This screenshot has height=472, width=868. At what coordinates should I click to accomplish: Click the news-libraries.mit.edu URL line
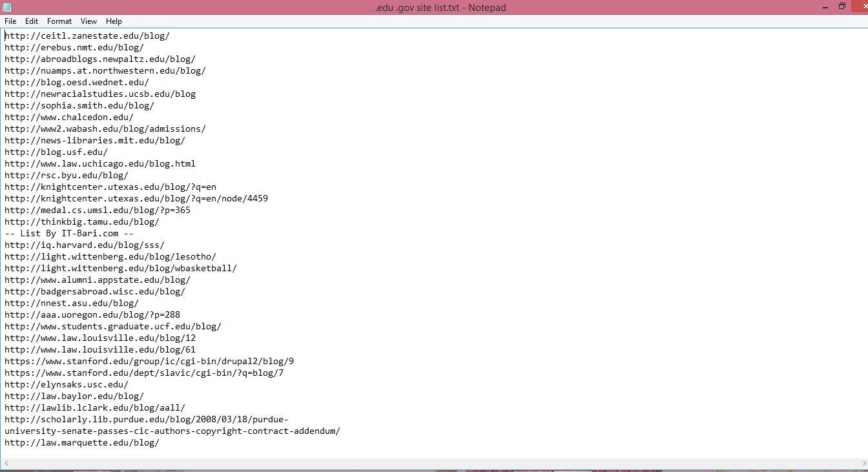[x=95, y=141]
